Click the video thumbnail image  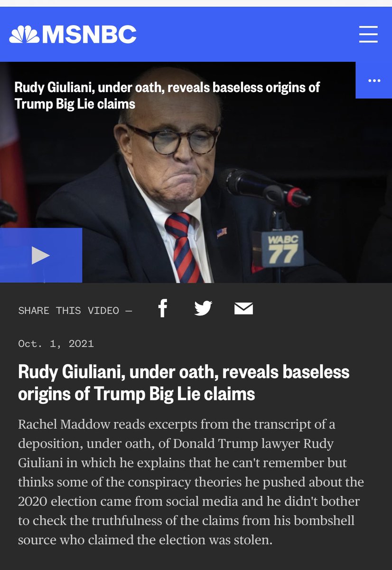[196, 172]
